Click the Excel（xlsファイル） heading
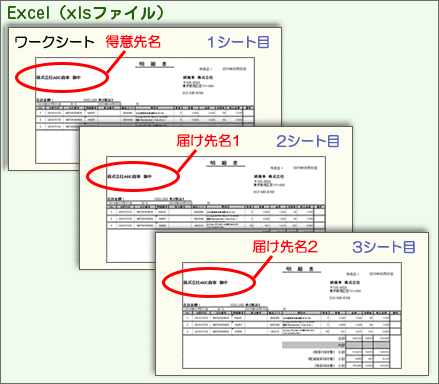This screenshot has height=384, width=439. point(85,13)
